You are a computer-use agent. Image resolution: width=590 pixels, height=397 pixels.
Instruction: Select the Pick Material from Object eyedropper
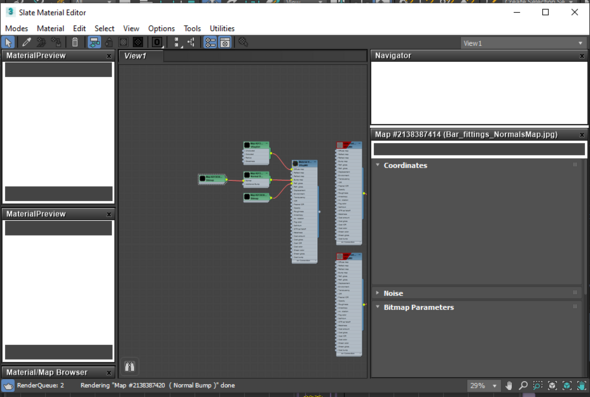click(26, 42)
